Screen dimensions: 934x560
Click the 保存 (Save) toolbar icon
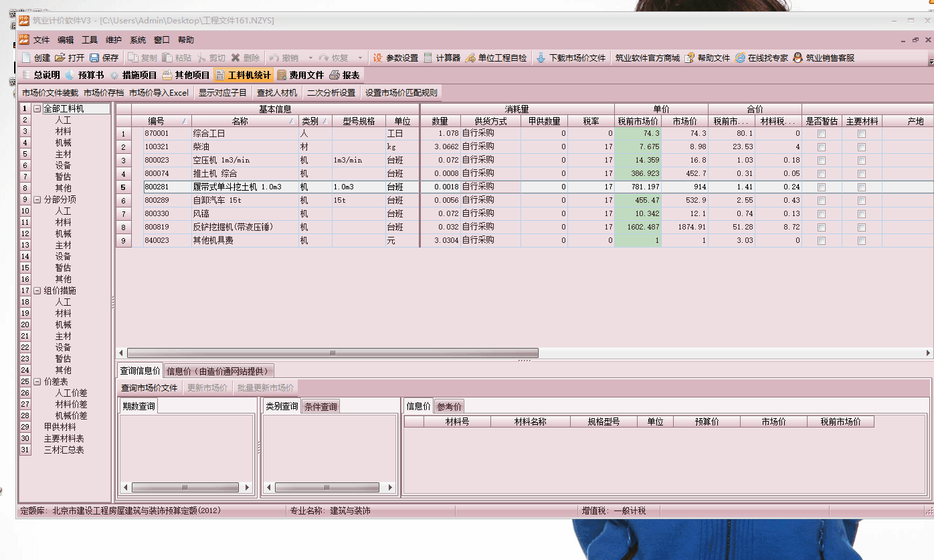(94, 58)
